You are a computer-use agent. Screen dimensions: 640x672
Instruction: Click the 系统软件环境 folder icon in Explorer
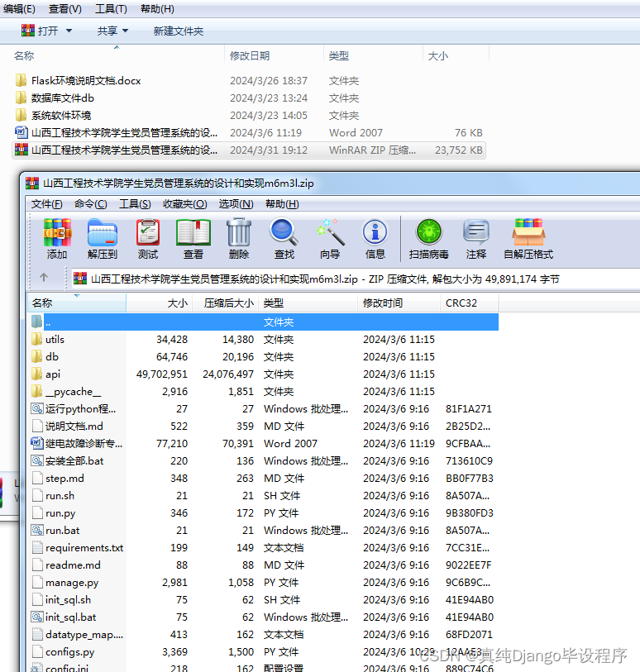[x=21, y=115]
